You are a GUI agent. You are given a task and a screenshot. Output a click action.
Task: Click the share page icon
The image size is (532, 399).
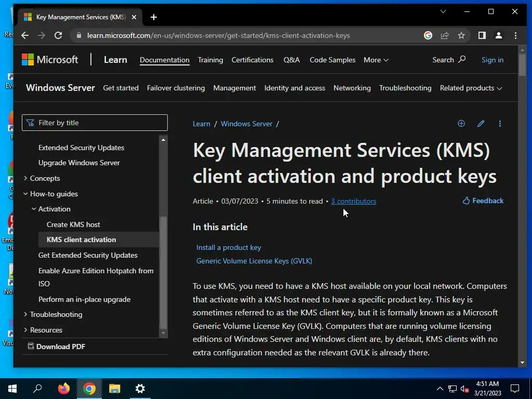click(x=445, y=35)
